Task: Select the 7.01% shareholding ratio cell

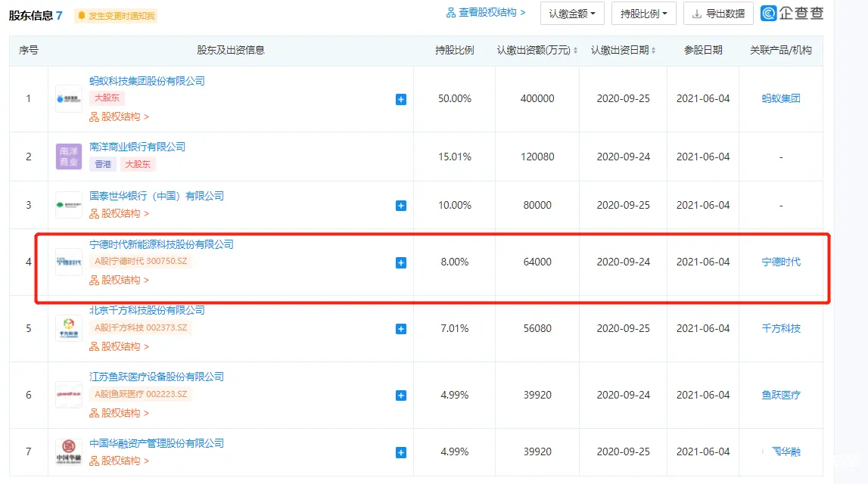Action: (455, 328)
